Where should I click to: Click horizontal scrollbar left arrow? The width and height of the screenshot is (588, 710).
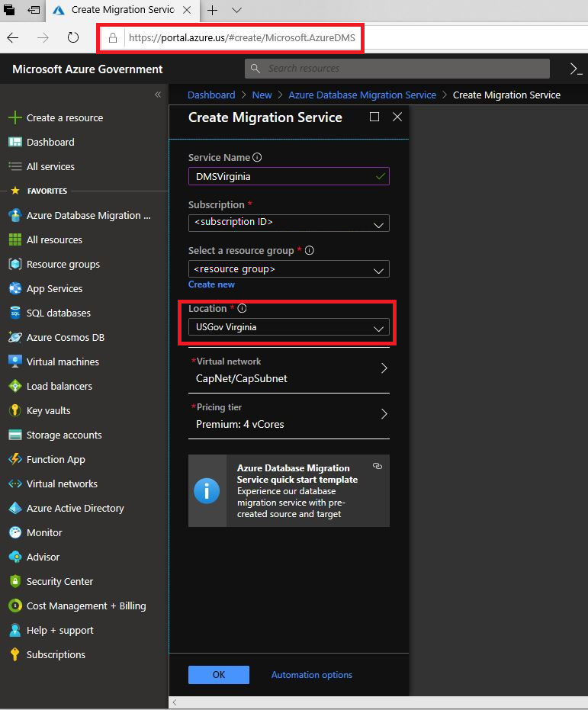[175, 703]
